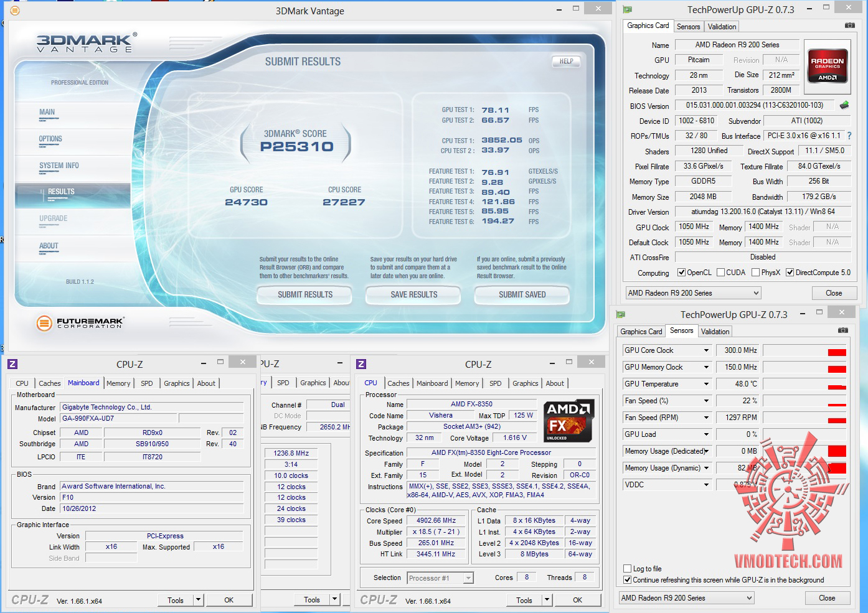Open the GPU Memory Clock sensor dropdown
The width and height of the screenshot is (868, 613).
pos(706,367)
